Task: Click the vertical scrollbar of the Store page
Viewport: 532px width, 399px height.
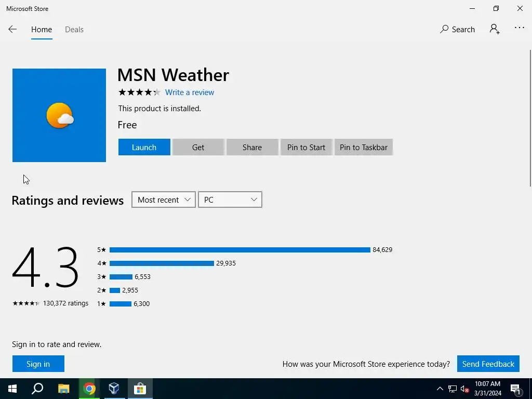Action: click(x=530, y=118)
